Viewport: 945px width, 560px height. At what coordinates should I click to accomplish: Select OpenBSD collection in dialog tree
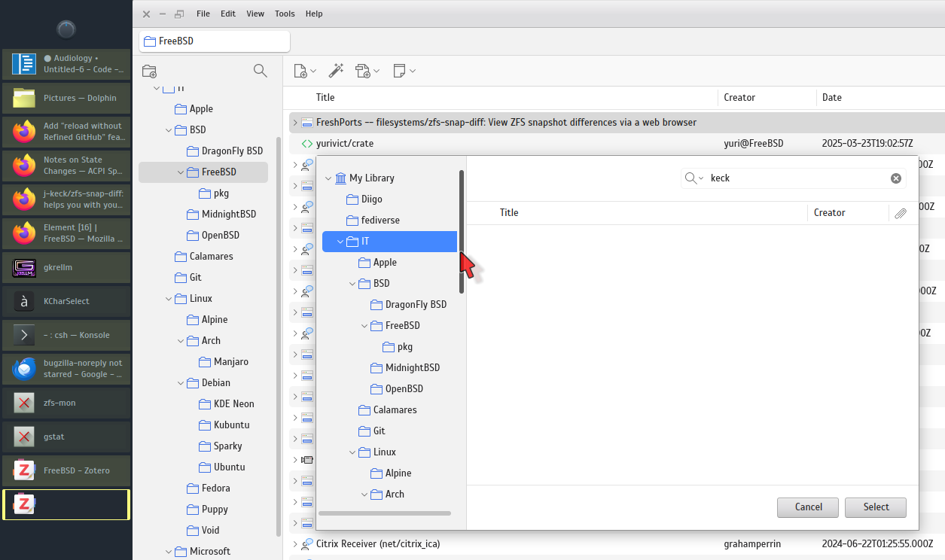(x=398, y=389)
